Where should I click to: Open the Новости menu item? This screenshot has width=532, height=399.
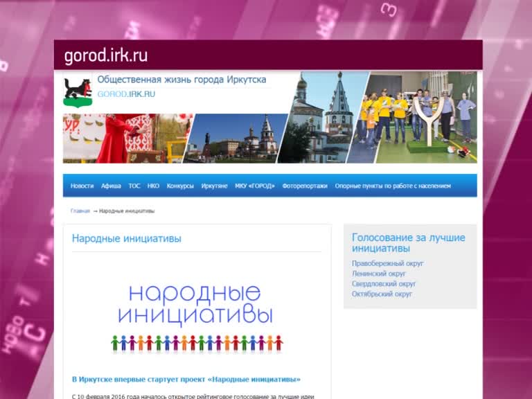[82, 186]
